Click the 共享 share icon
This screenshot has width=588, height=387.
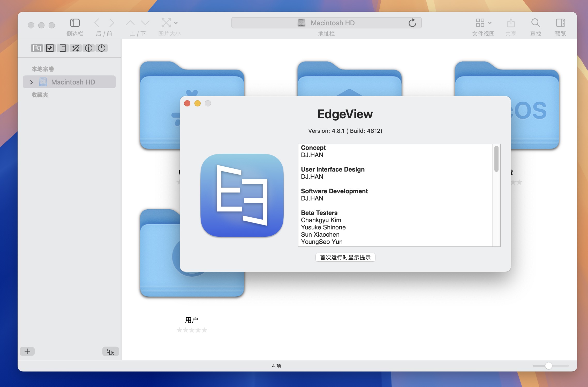click(x=511, y=23)
